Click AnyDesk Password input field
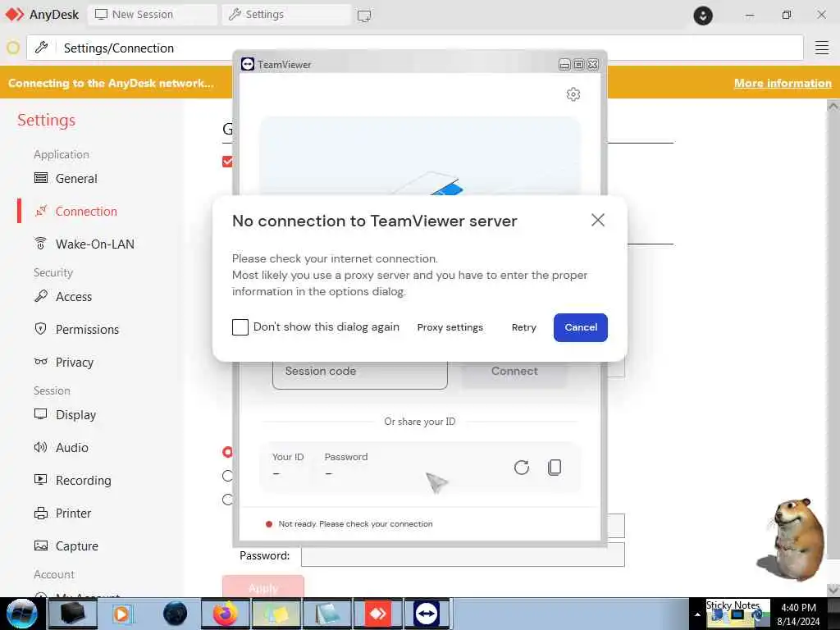Screen dimensions: 840x630 click(x=463, y=555)
